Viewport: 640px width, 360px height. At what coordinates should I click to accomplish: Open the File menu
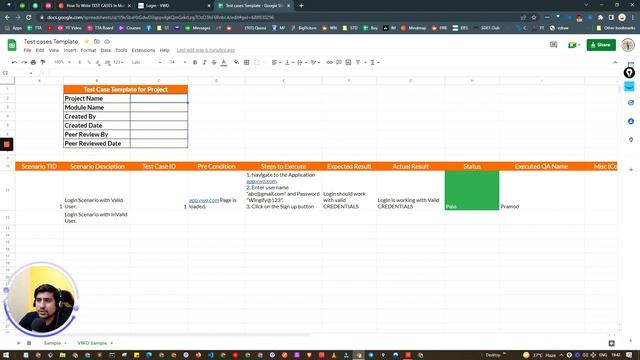point(27,50)
